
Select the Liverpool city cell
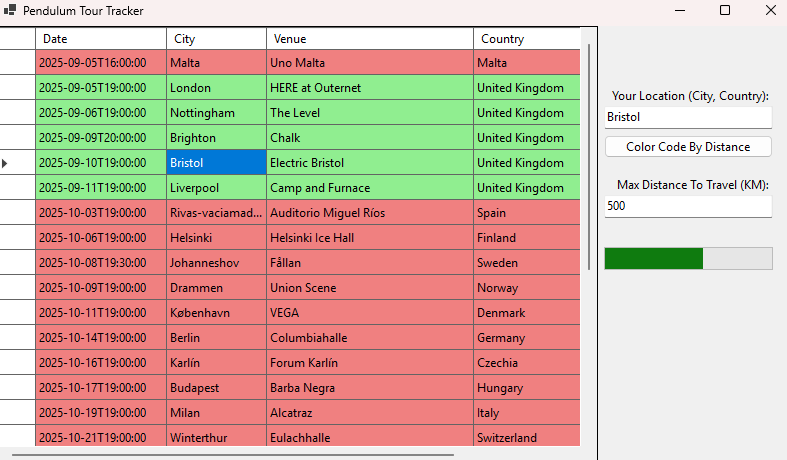[216, 188]
